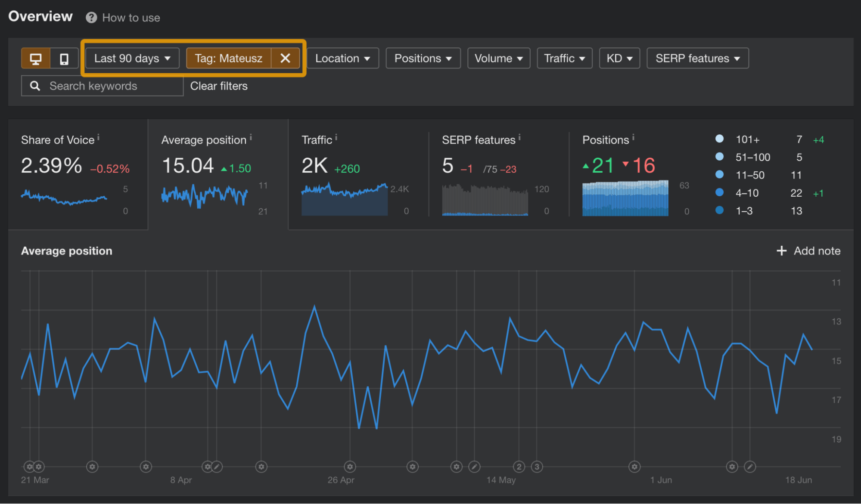Open the How to use help icon

[x=91, y=17]
